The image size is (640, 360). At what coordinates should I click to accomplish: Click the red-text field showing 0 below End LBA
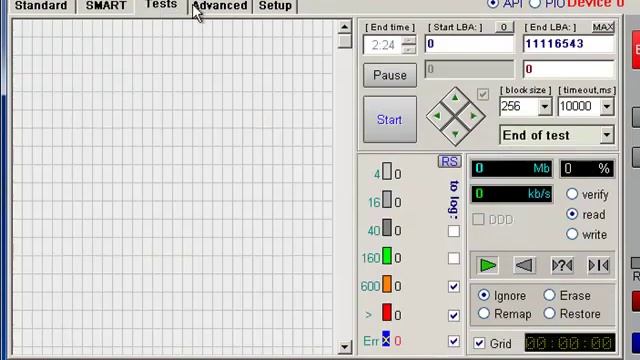pos(569,69)
